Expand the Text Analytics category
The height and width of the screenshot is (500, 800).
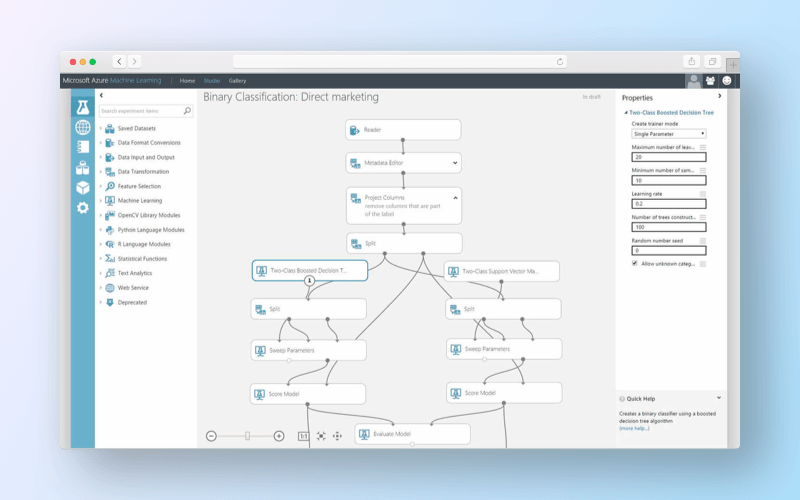coord(101,273)
